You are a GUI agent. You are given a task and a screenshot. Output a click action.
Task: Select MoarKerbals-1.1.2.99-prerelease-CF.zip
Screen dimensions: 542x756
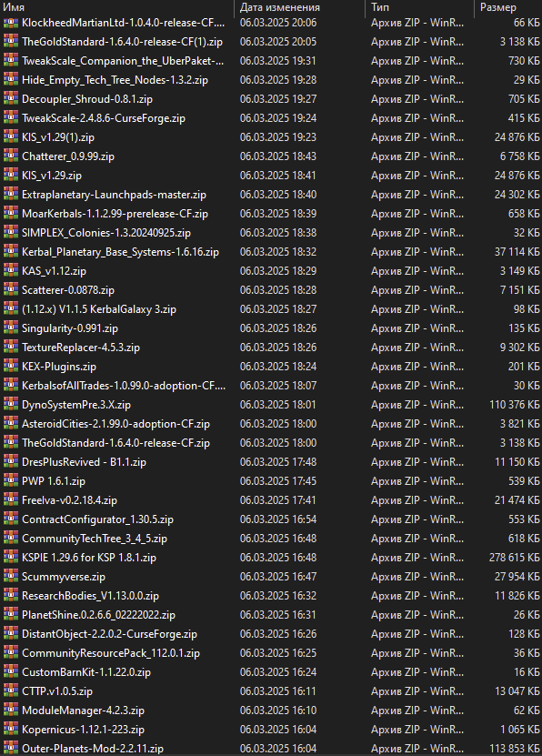pyautogui.click(x=115, y=214)
